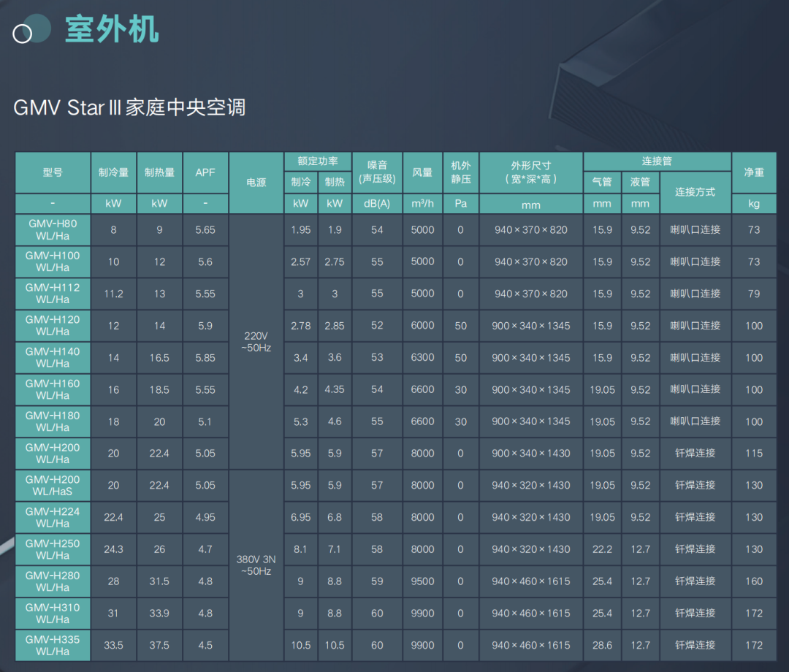Select model GMV-H120 WL/Ha
Screen dimensions: 789x672
[x=53, y=326]
